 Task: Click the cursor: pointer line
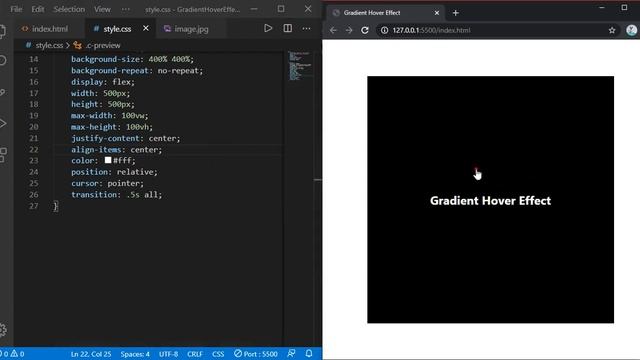pos(107,183)
